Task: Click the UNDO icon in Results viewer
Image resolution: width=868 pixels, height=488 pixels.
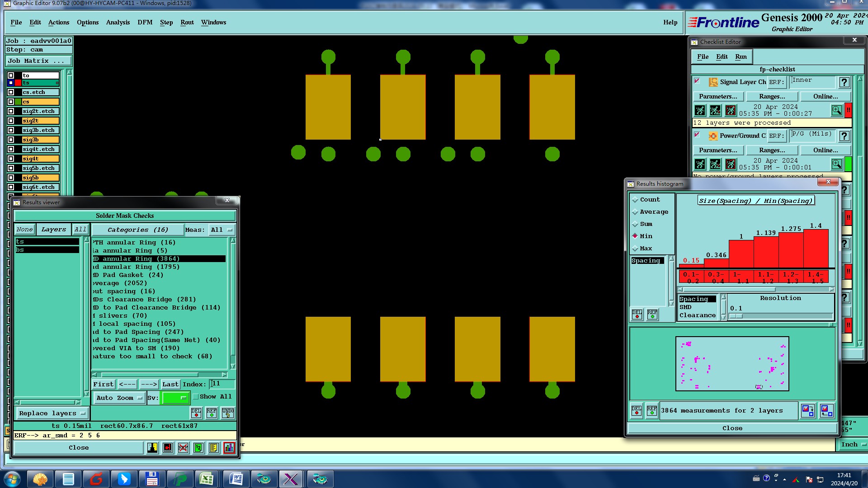Action: pyautogui.click(x=227, y=413)
